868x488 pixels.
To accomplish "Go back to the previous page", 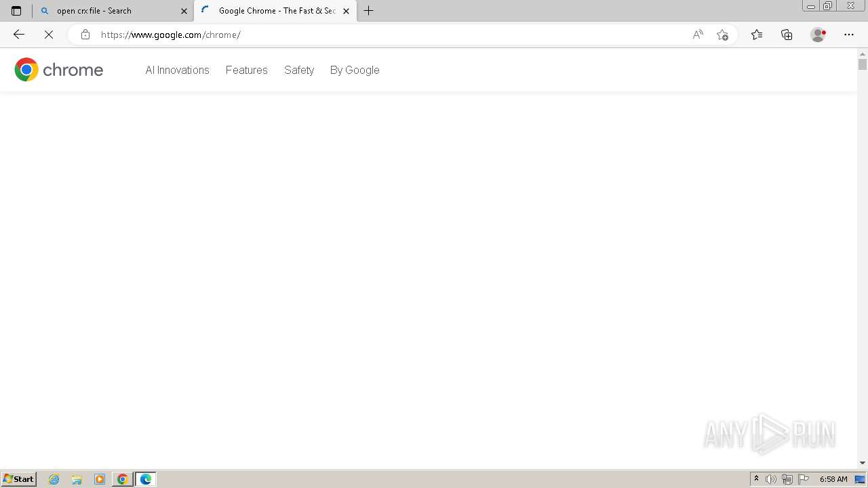I will pyautogui.click(x=19, y=35).
